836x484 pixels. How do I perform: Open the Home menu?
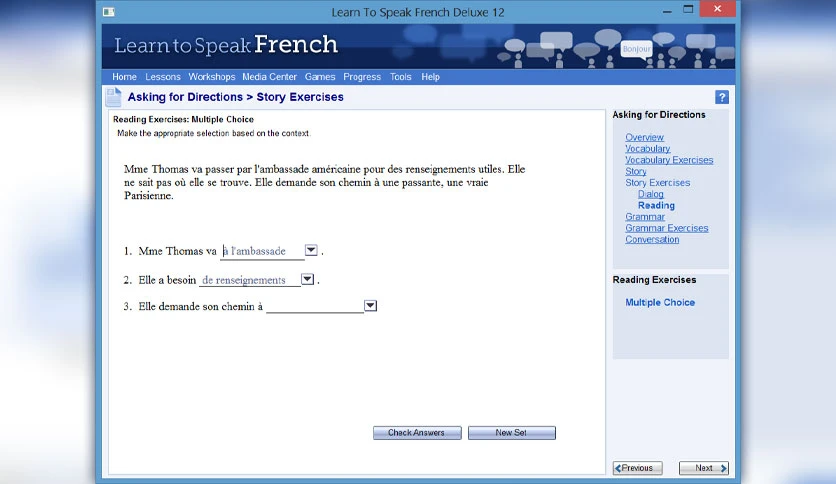[124, 77]
